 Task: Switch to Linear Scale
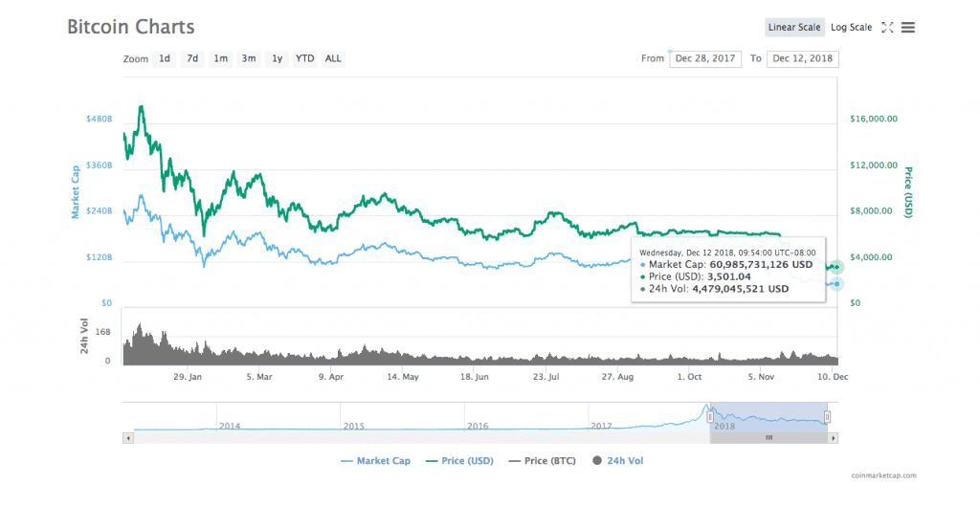[x=794, y=28]
